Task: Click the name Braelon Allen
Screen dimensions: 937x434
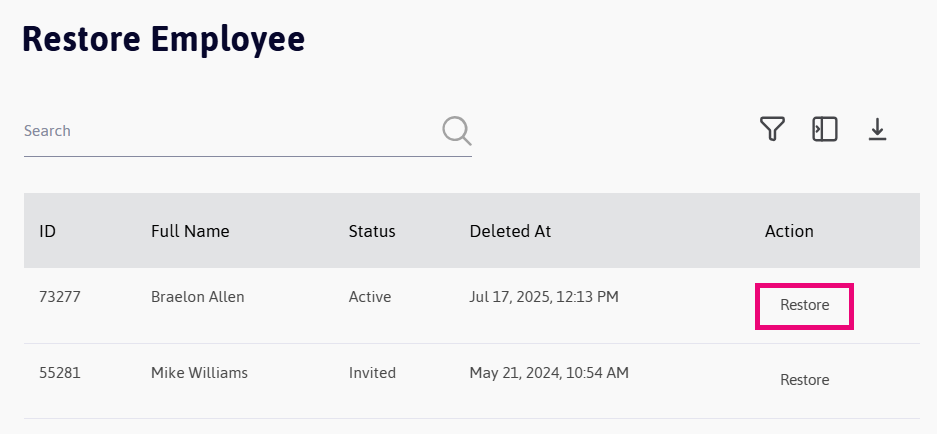Action: coord(197,297)
